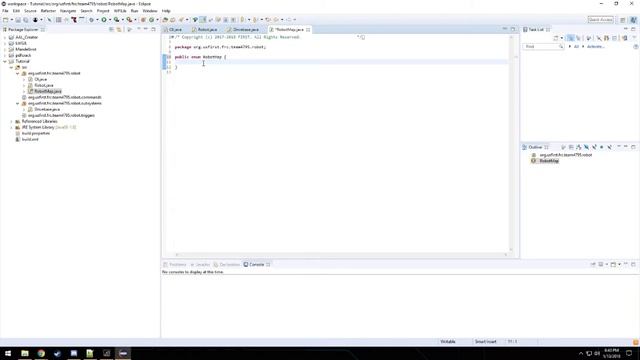
Task: Collapse the src folder
Action: point(11,67)
